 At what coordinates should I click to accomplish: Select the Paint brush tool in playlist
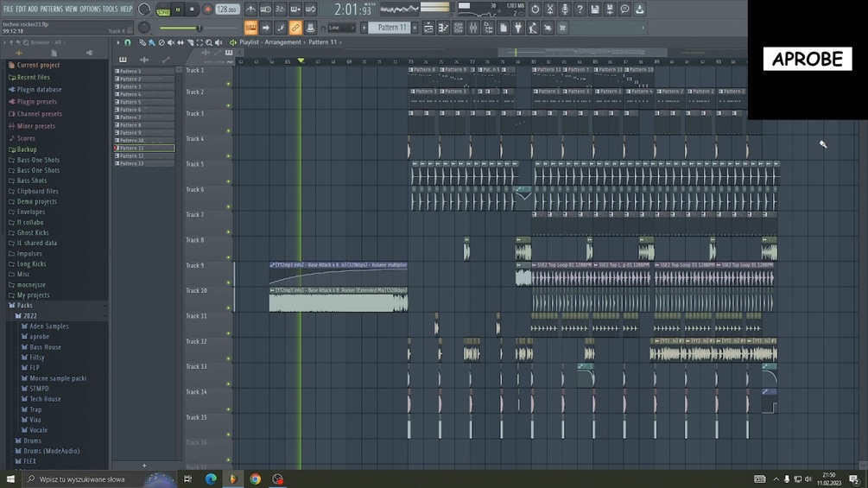152,42
